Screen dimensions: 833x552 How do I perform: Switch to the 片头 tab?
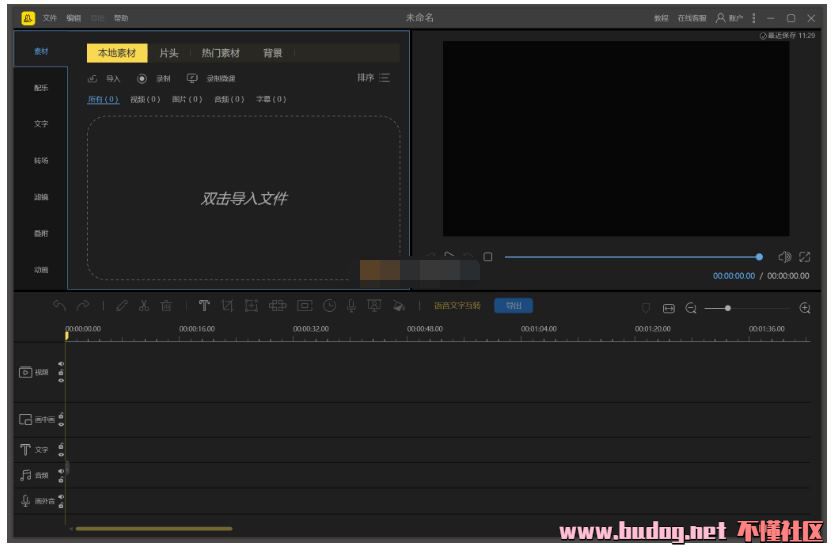coord(168,53)
